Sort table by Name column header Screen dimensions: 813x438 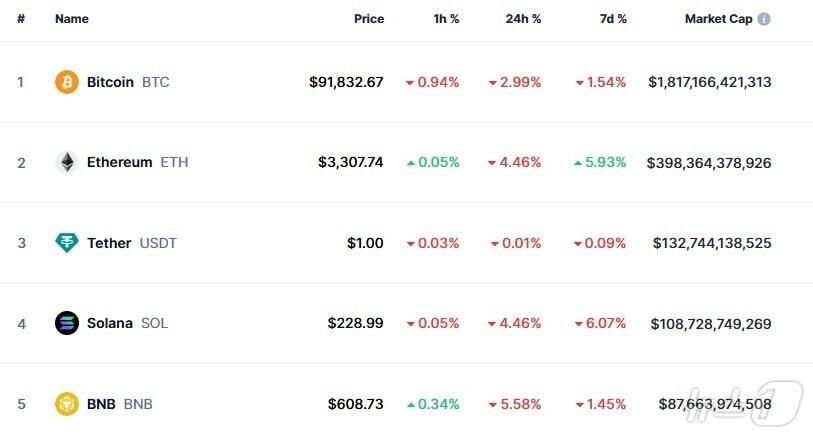click(x=72, y=19)
